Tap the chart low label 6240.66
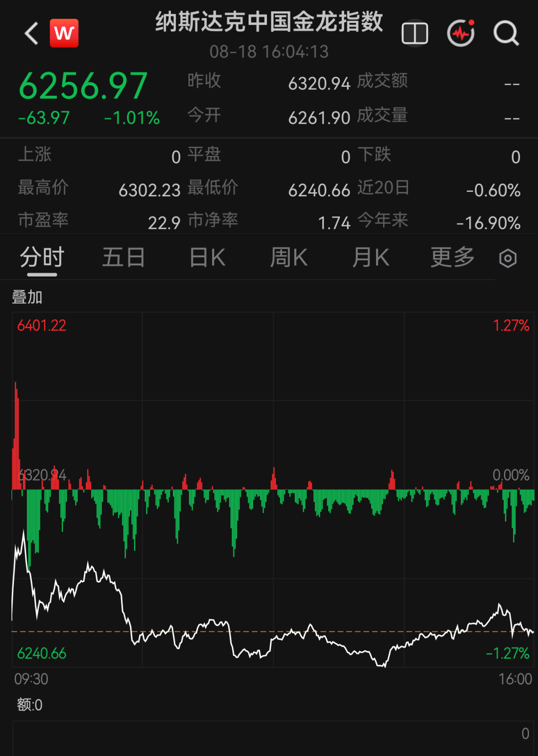538x756 pixels. click(x=41, y=653)
